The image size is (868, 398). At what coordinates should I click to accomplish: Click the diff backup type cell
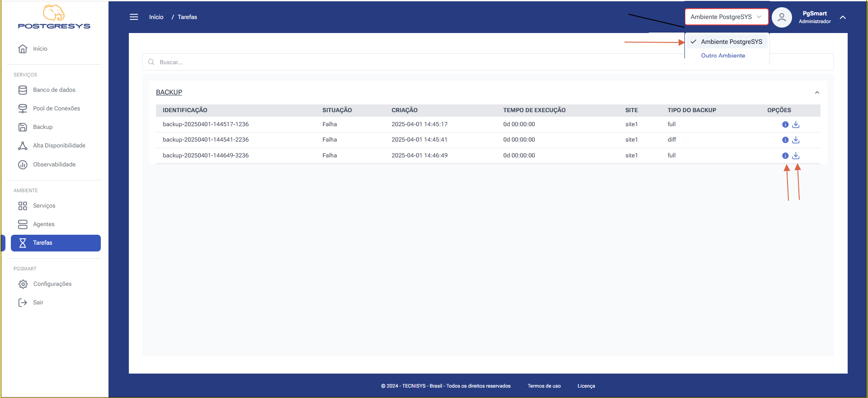672,140
